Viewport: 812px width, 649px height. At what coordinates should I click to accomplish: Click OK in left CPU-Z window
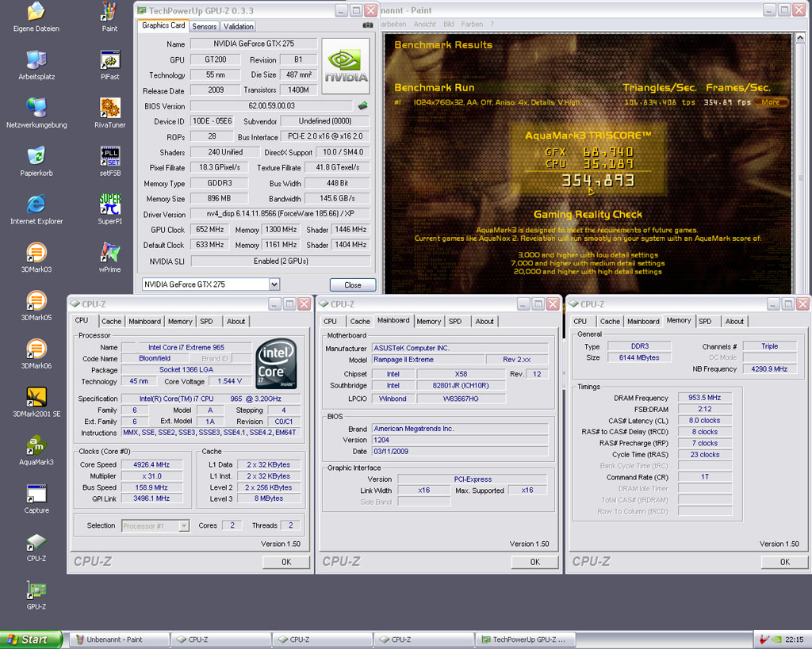coord(285,562)
